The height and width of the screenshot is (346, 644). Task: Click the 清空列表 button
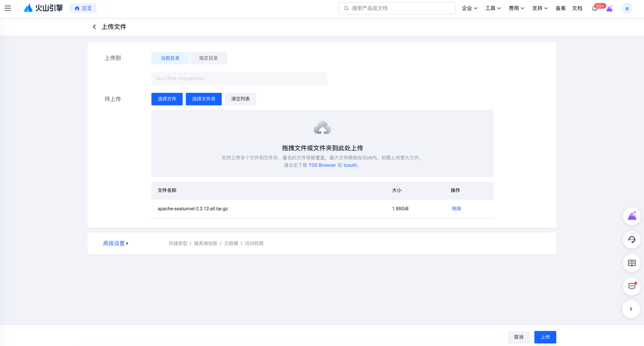point(240,99)
